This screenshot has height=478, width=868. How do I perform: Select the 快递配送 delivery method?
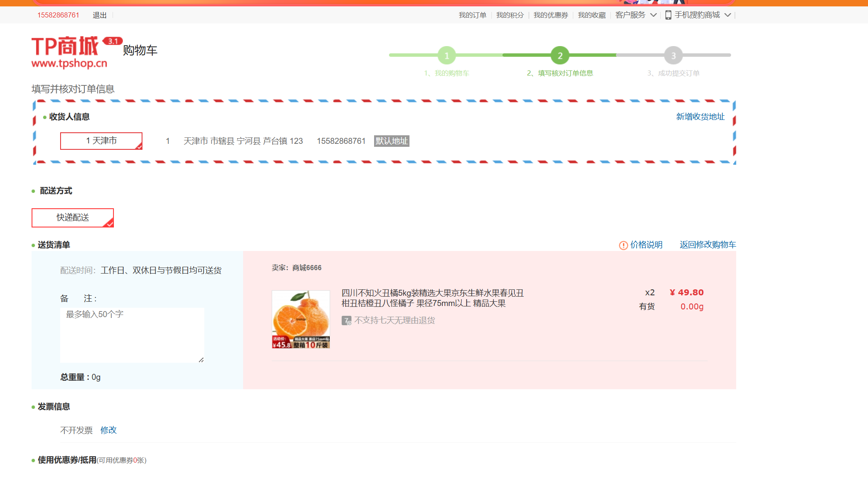[73, 218]
